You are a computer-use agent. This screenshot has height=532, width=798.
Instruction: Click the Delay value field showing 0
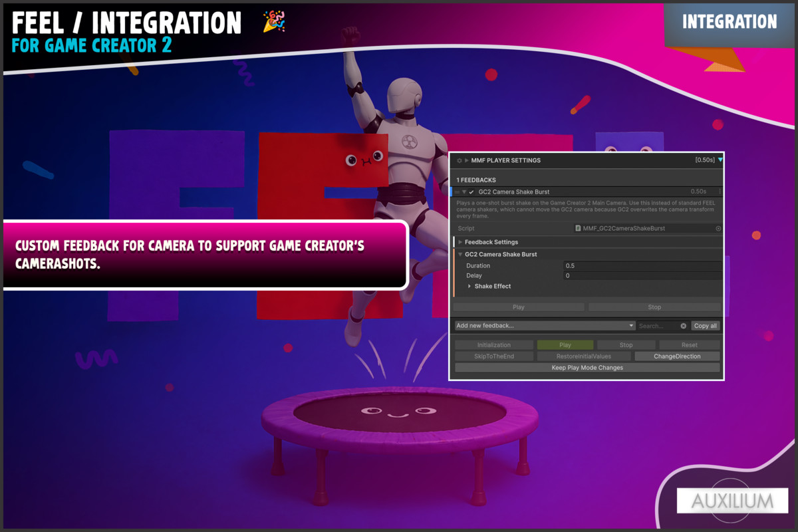pyautogui.click(x=642, y=275)
